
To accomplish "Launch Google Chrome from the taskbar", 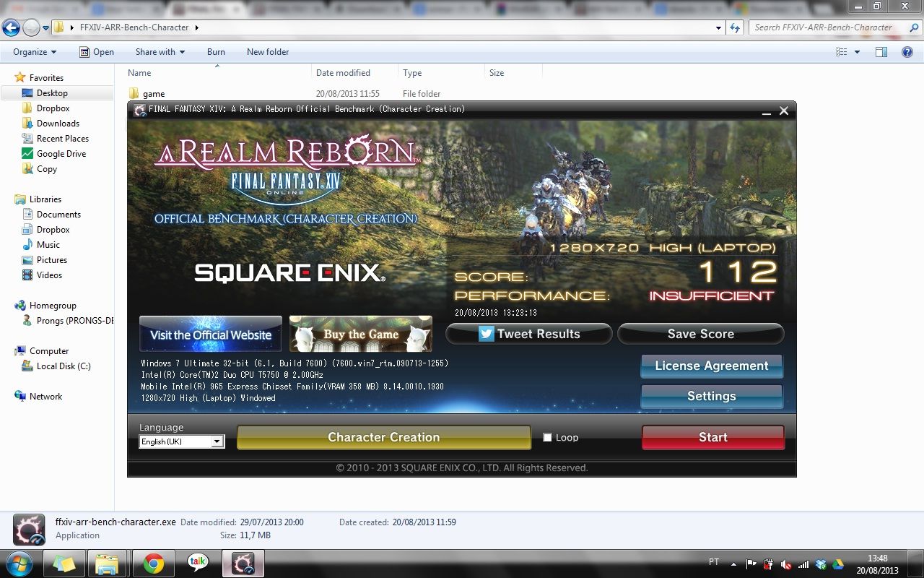I will pos(153,563).
